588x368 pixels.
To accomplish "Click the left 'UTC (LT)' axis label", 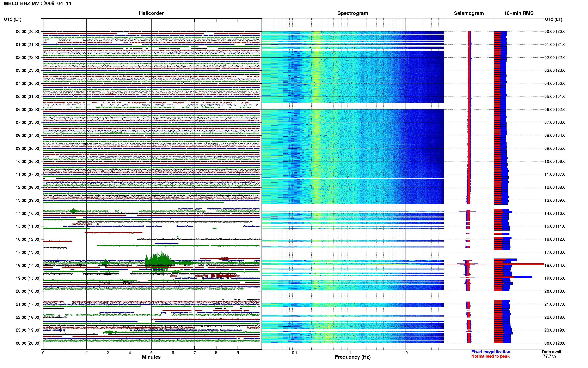I will pyautogui.click(x=13, y=19).
